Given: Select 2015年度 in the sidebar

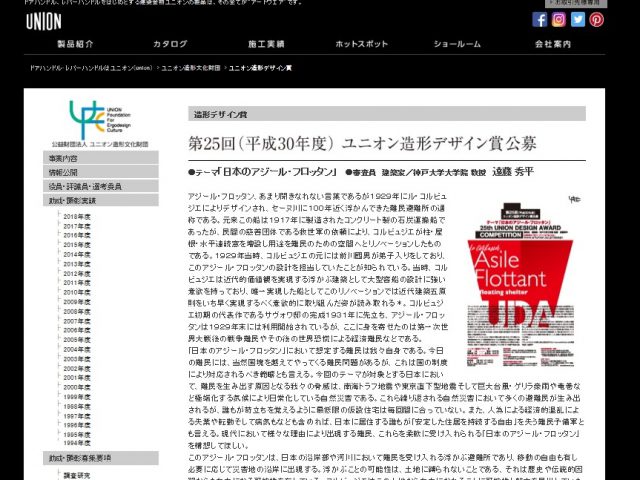Looking at the screenshot, I should (77, 245).
